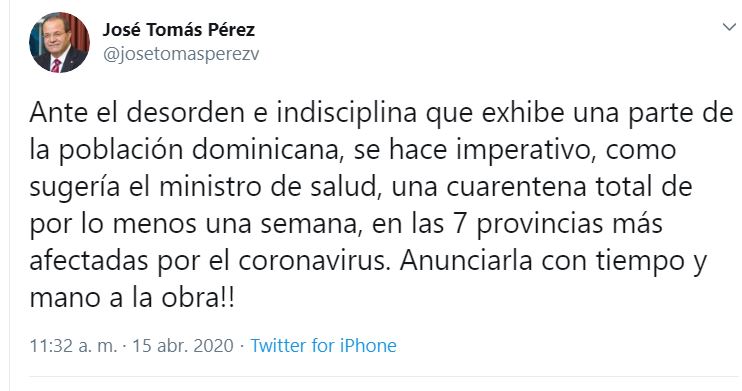Click the 15 abr. 2020 date
The width and height of the screenshot is (742, 391).
click(x=183, y=346)
